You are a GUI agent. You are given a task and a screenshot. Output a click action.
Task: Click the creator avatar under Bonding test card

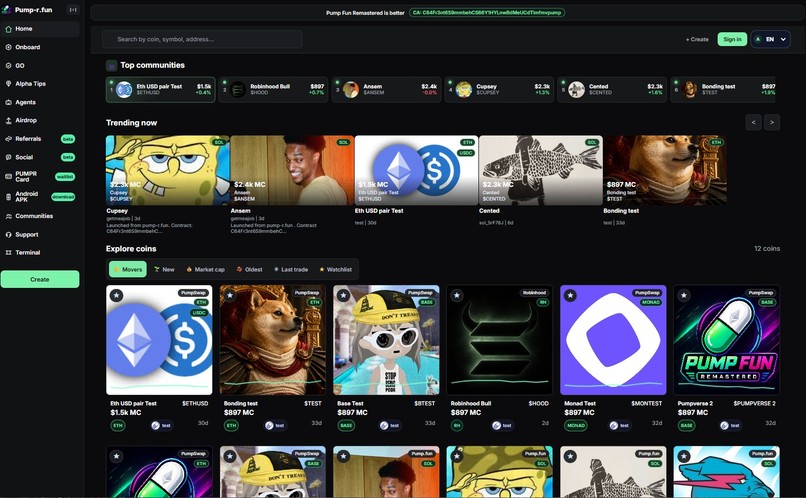(x=269, y=426)
